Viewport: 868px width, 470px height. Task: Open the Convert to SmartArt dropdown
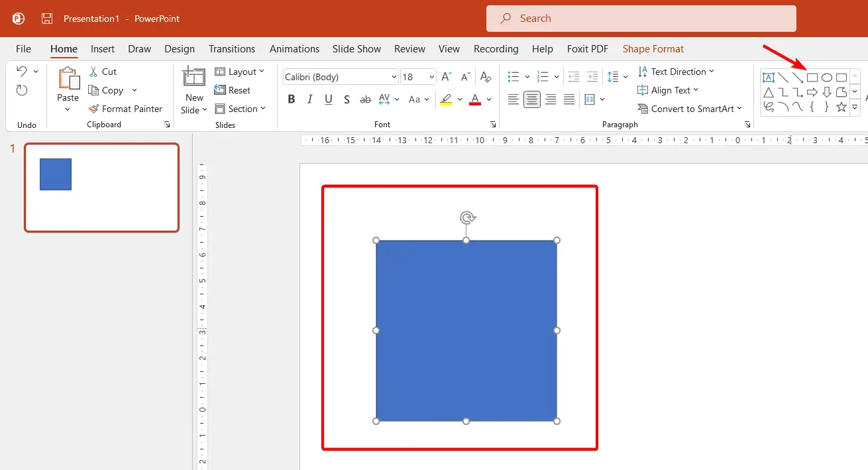pyautogui.click(x=690, y=109)
